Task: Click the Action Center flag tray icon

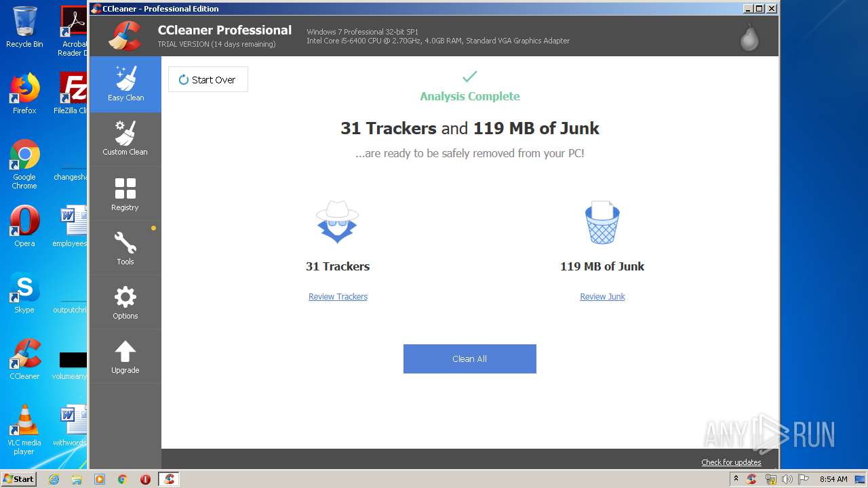Action: (x=804, y=479)
